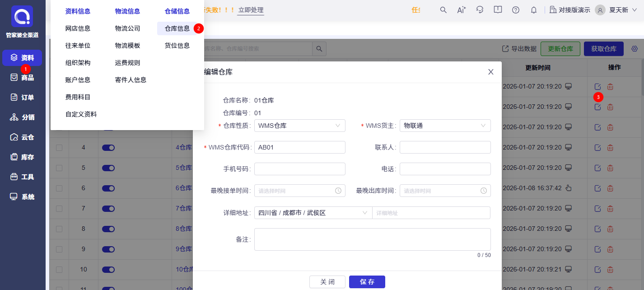Open the WMS货主 dropdown
Viewport: 644px width, 290px height.
click(445, 126)
